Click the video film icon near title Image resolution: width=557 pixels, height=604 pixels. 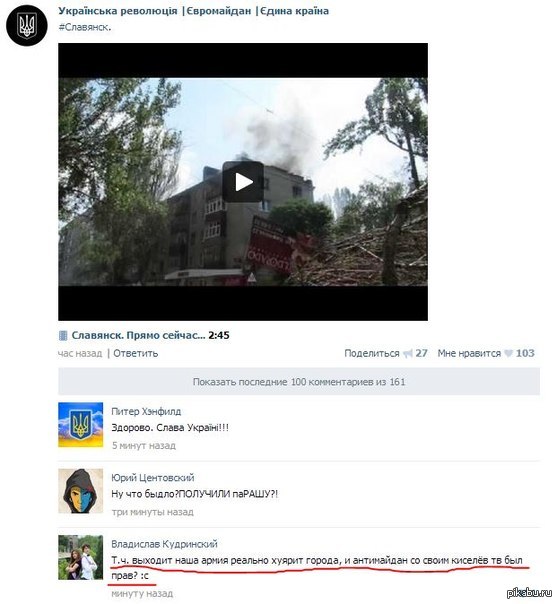pos(63,336)
